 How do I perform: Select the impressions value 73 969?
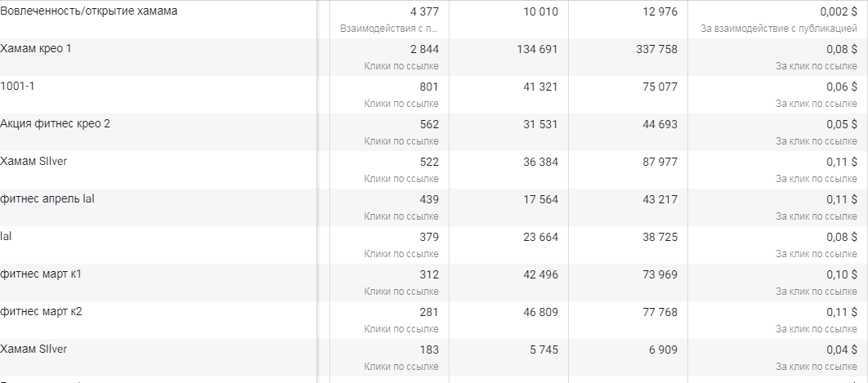660,274
